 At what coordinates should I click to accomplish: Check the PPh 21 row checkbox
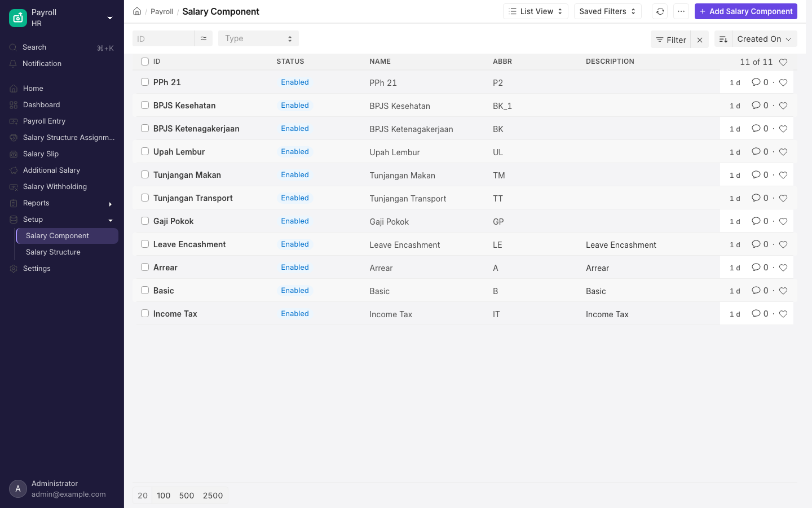coord(145,82)
